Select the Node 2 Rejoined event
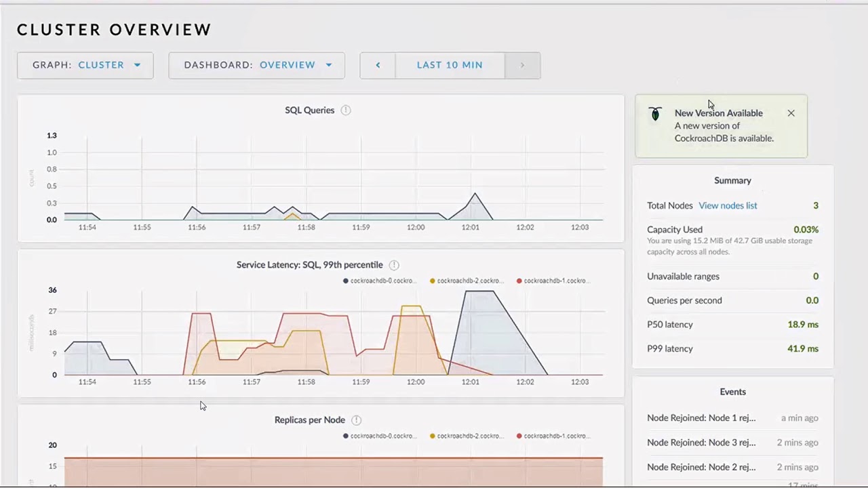 click(732, 467)
